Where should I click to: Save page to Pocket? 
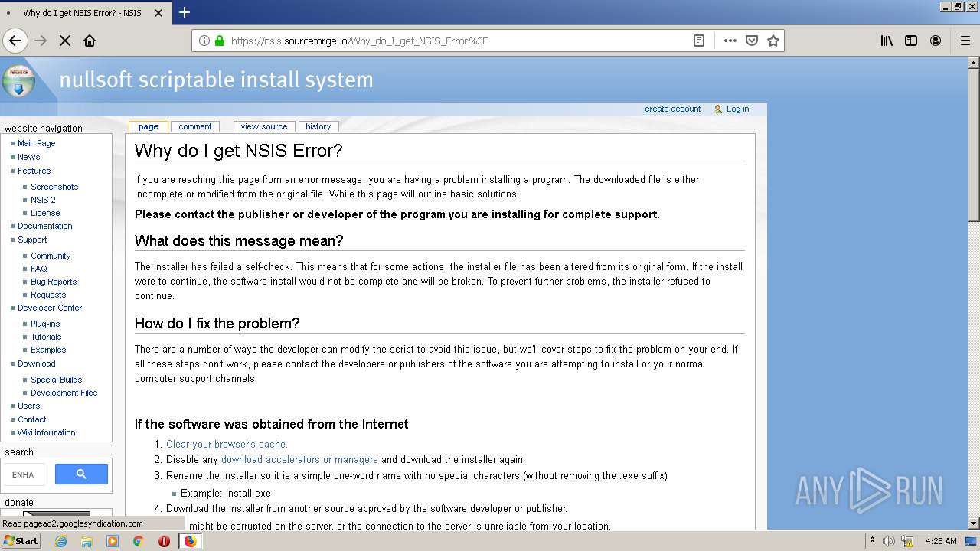[x=752, y=41]
